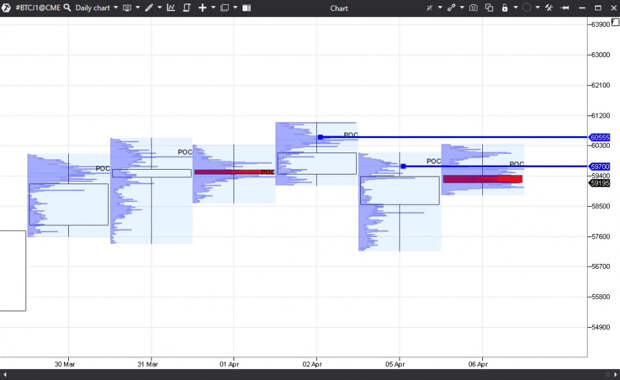Click the red POC bar on 06 Apr

point(482,179)
